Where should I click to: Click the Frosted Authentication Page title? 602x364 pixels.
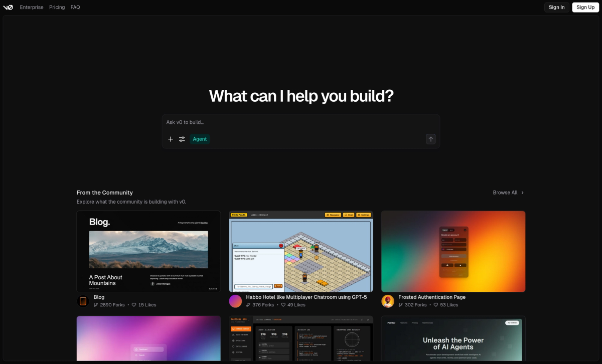432,297
